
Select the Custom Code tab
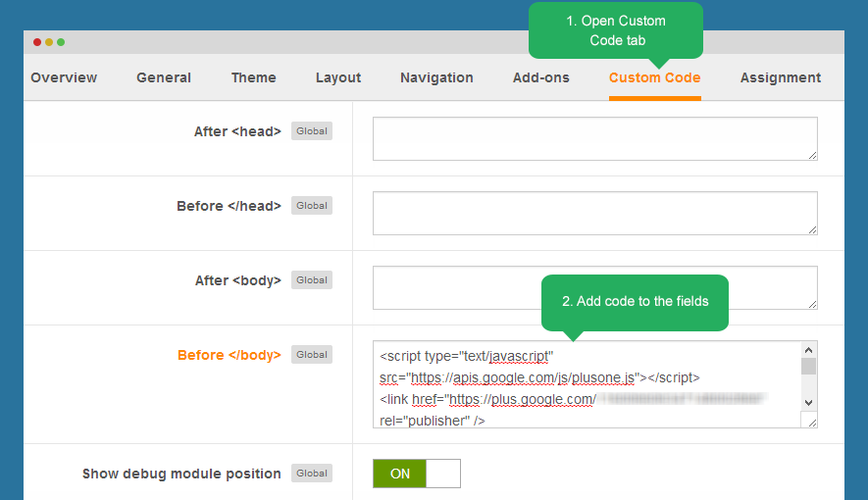(x=654, y=77)
